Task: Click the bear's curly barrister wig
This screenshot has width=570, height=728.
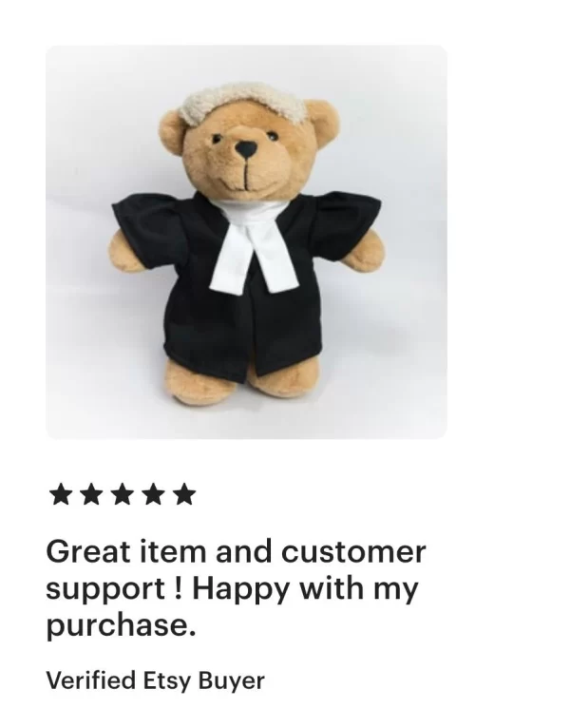Action: point(244,103)
